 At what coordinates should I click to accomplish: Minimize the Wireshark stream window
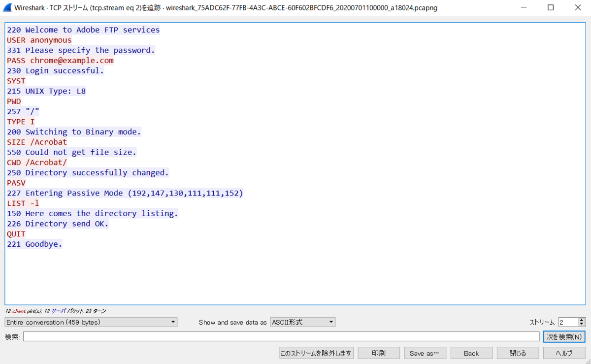[524, 7]
